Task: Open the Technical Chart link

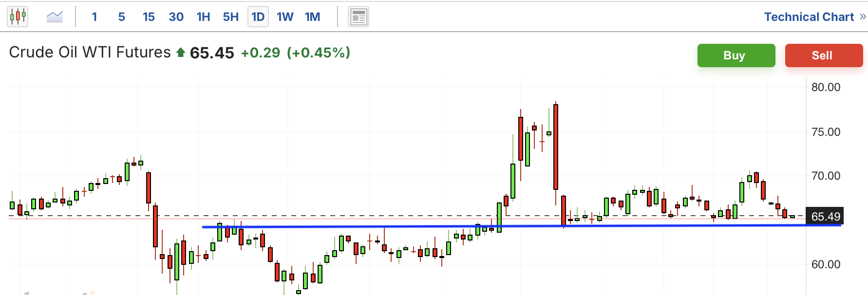Action: [814, 17]
